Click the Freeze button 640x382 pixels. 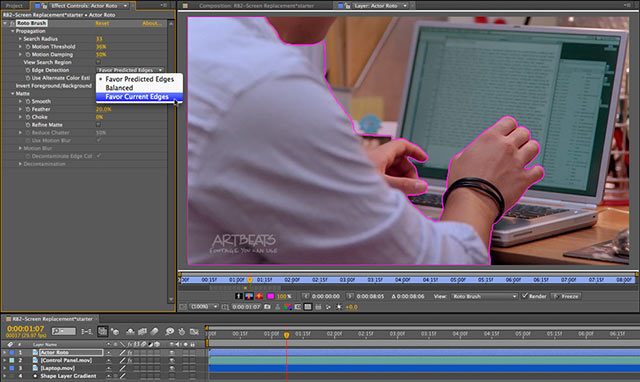[566, 296]
